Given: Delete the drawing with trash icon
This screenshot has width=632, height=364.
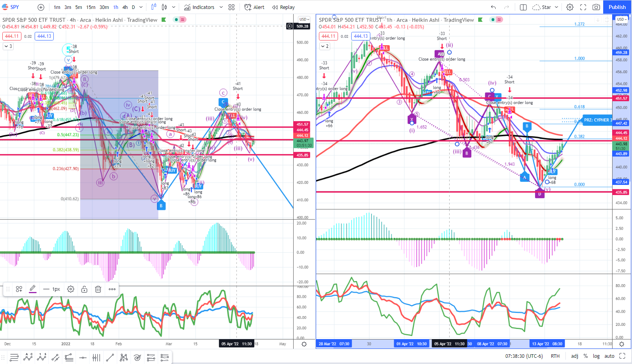Looking at the screenshot, I should pyautogui.click(x=98, y=289).
